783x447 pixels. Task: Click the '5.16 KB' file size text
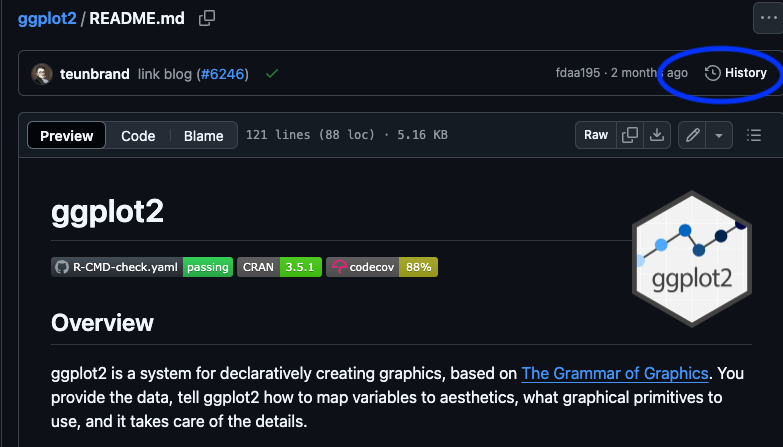pyautogui.click(x=422, y=135)
